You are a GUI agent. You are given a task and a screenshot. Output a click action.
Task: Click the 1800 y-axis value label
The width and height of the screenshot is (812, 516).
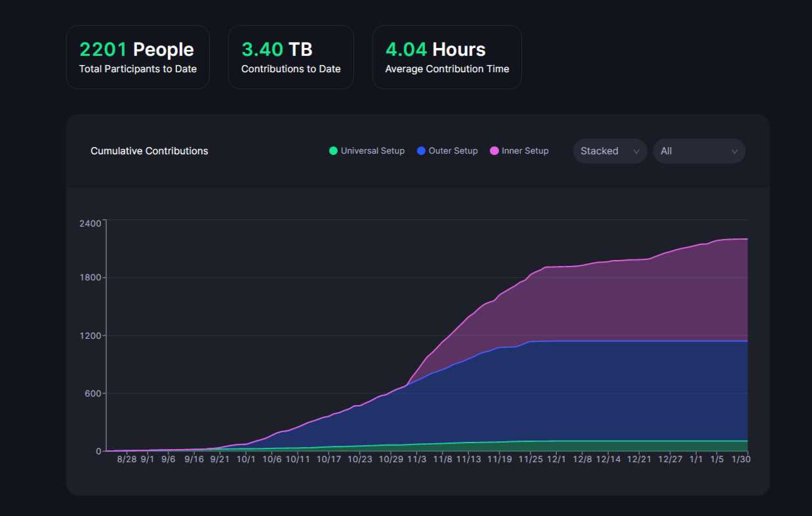coord(91,278)
